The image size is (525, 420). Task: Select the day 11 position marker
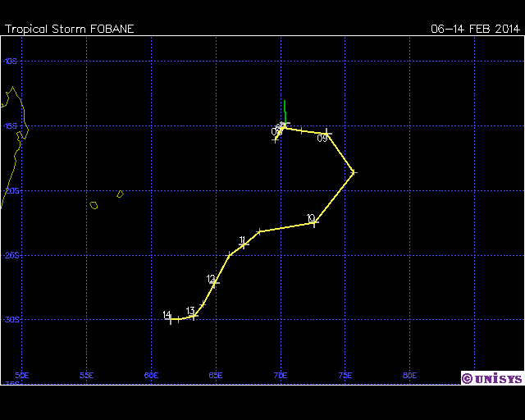[244, 244]
